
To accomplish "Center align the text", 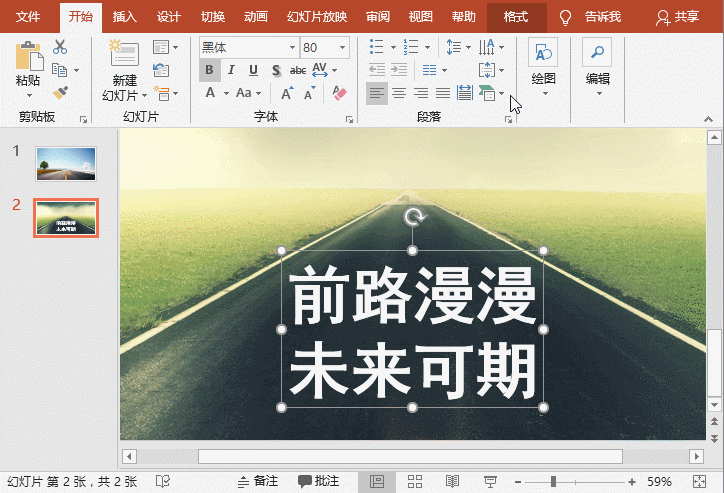I will pyautogui.click(x=399, y=93).
